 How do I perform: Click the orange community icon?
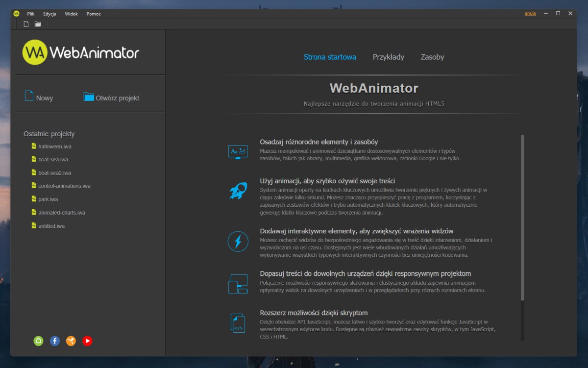coord(71,341)
